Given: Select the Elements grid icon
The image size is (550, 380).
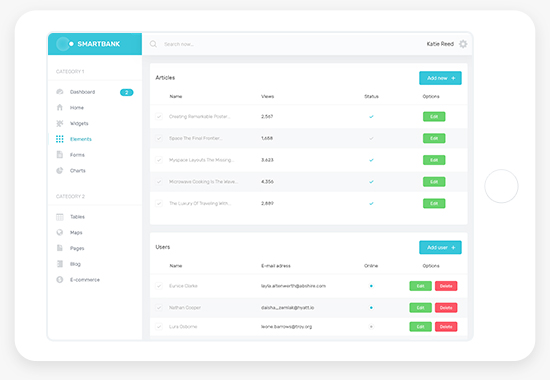Looking at the screenshot, I should 60,139.
